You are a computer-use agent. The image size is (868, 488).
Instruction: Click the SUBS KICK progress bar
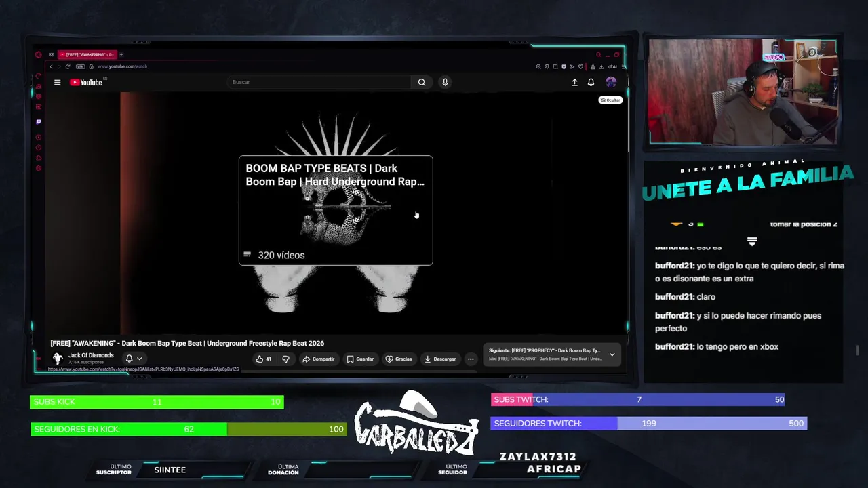coord(157,402)
